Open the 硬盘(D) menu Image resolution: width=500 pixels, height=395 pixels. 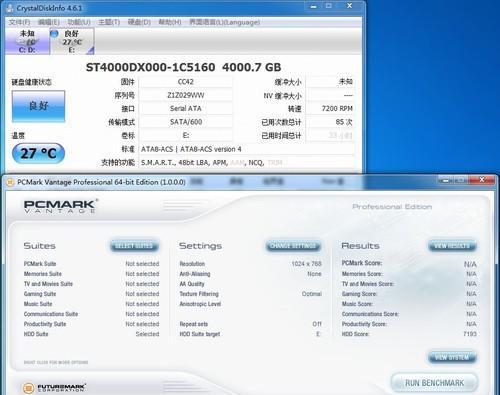click(x=139, y=22)
